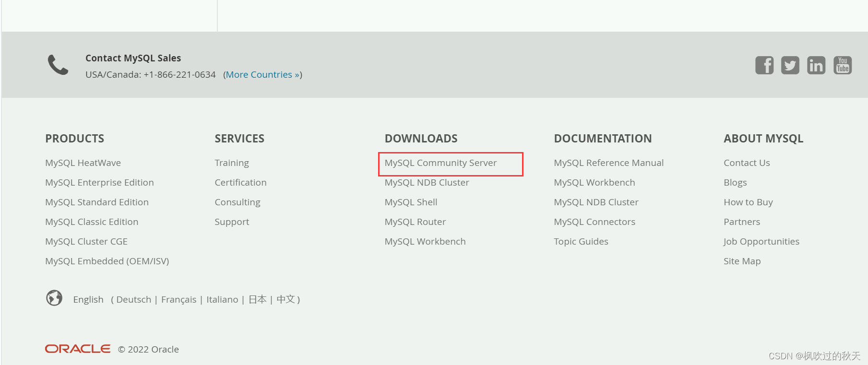The image size is (868, 365).
Task: Open the Services heading link
Action: (239, 139)
